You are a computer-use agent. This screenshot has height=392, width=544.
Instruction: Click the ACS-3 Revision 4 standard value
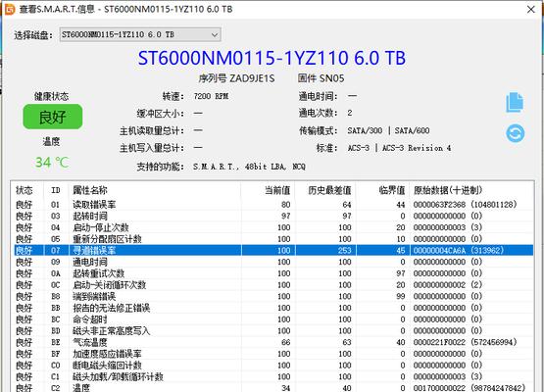(x=417, y=148)
